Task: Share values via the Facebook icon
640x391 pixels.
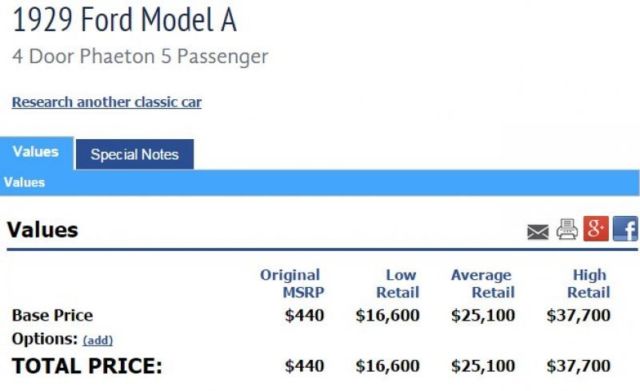Action: point(625,229)
